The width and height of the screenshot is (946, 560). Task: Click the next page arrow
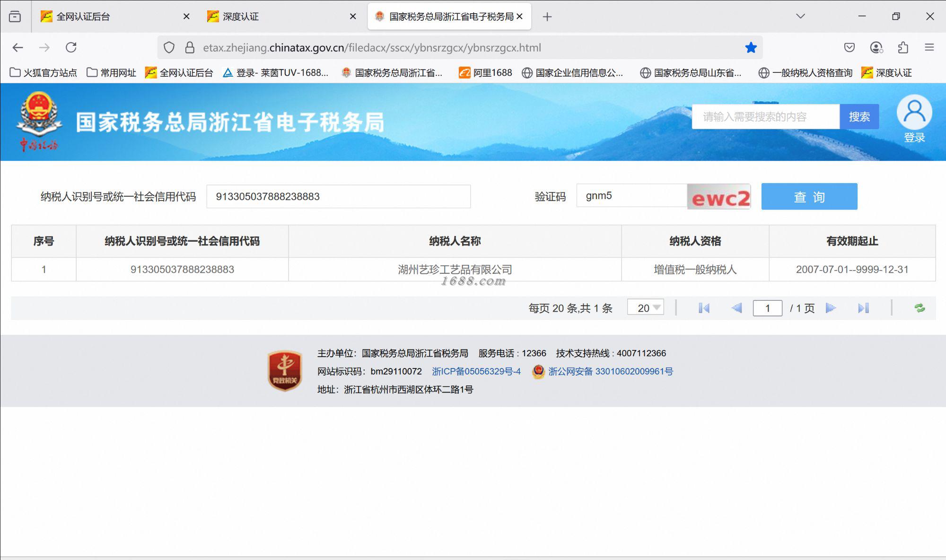[831, 308]
